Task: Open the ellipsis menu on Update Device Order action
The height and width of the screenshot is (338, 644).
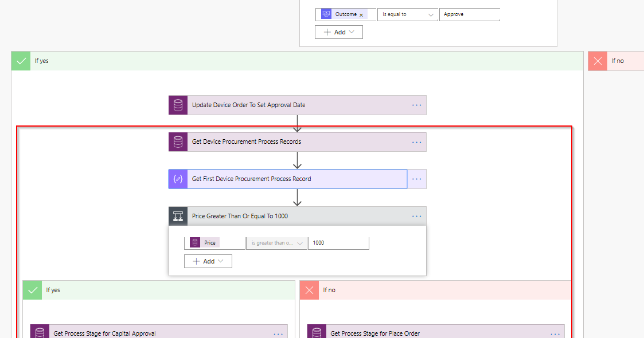Action: (416, 105)
